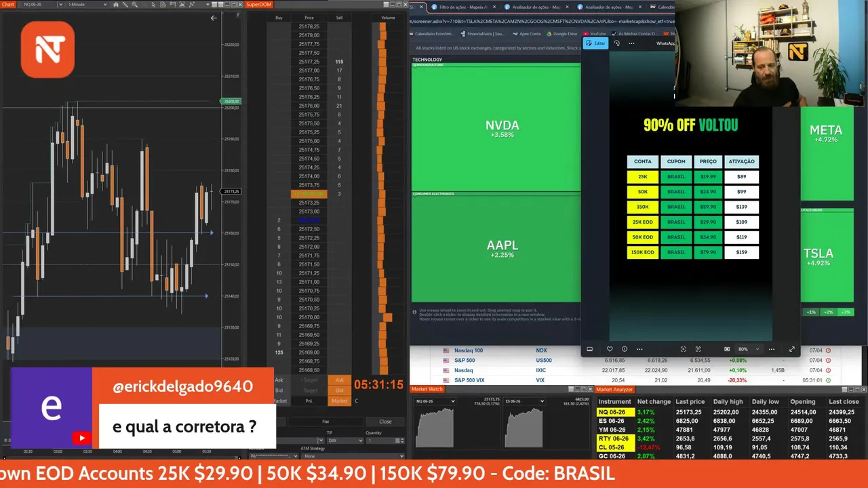Screen dimensions: 868x488
Task: Select the Chart window tab
Action: pos(8,4)
